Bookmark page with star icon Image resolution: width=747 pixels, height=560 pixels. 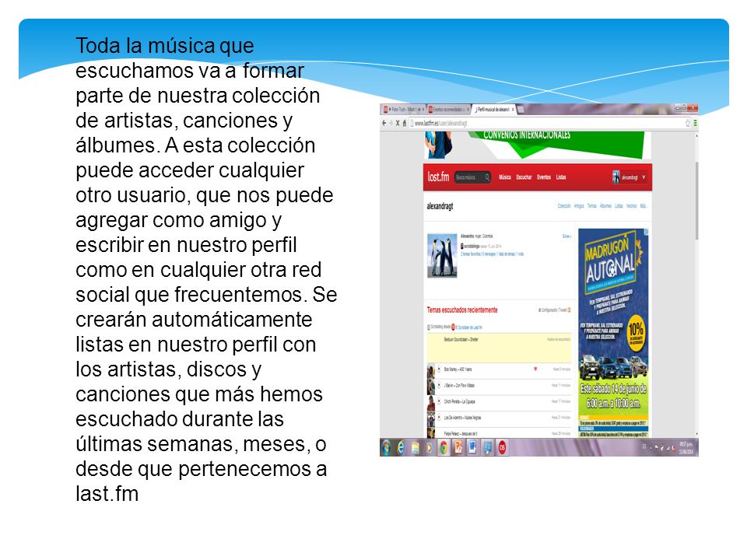(x=687, y=123)
